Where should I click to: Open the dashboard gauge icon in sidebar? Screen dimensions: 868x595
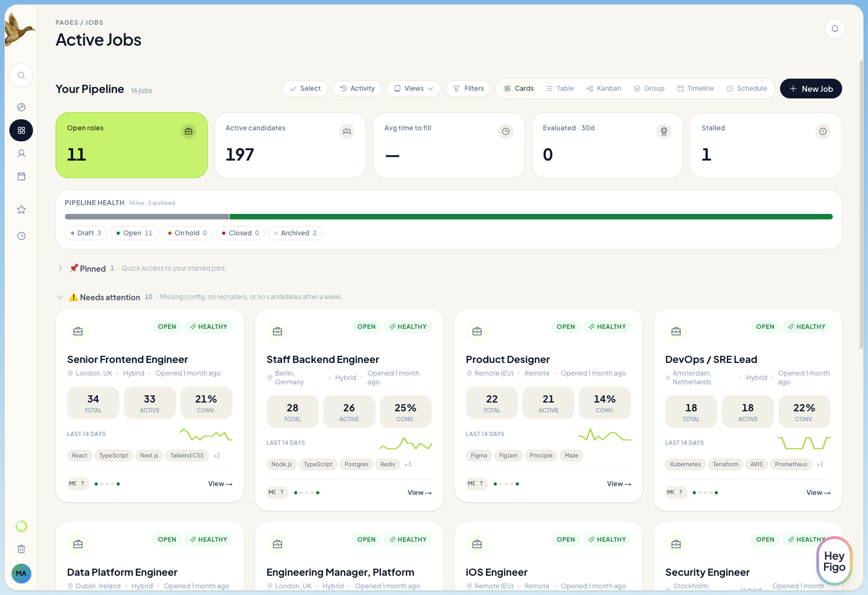pos(21,107)
